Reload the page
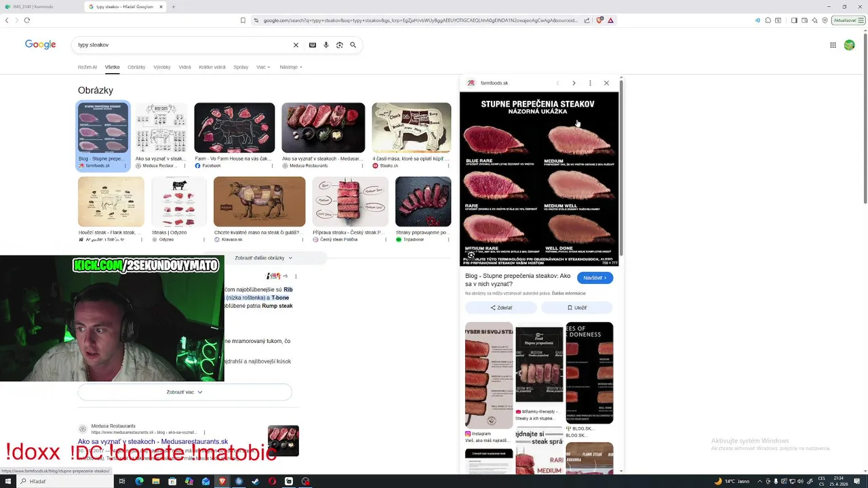This screenshot has height=488, width=868. pos(27,20)
